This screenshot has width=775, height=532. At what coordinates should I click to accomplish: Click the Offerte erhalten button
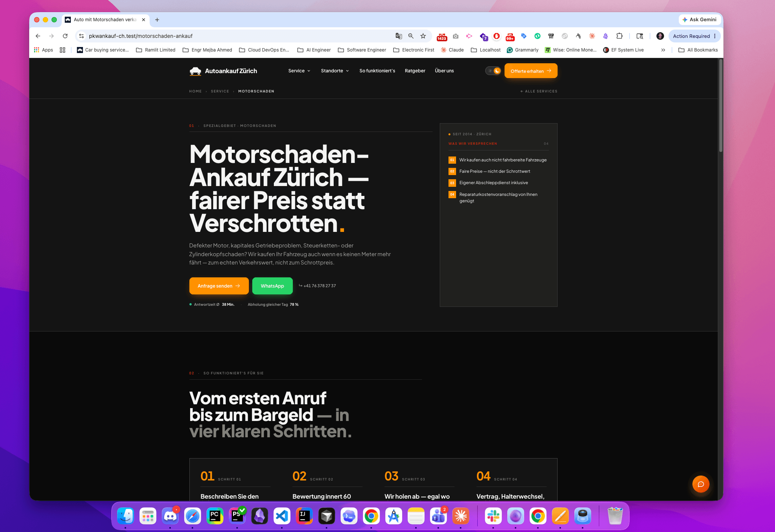click(x=531, y=71)
